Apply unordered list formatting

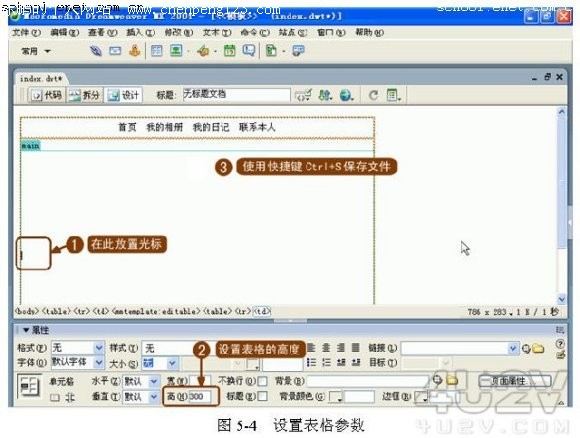pos(311,362)
